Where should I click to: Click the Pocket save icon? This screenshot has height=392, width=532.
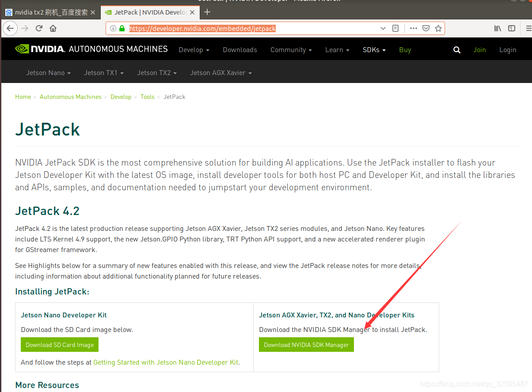coord(426,28)
